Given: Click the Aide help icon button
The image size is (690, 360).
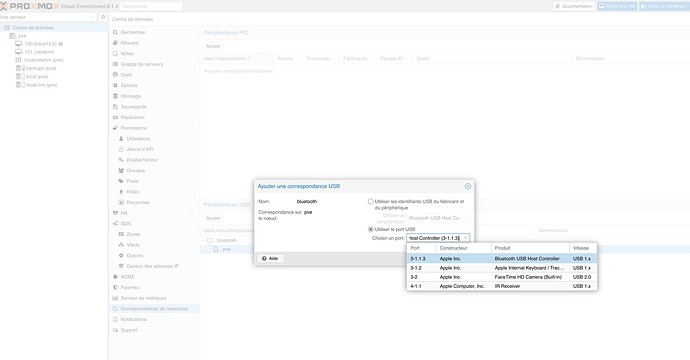Looking at the screenshot, I should click(x=270, y=258).
